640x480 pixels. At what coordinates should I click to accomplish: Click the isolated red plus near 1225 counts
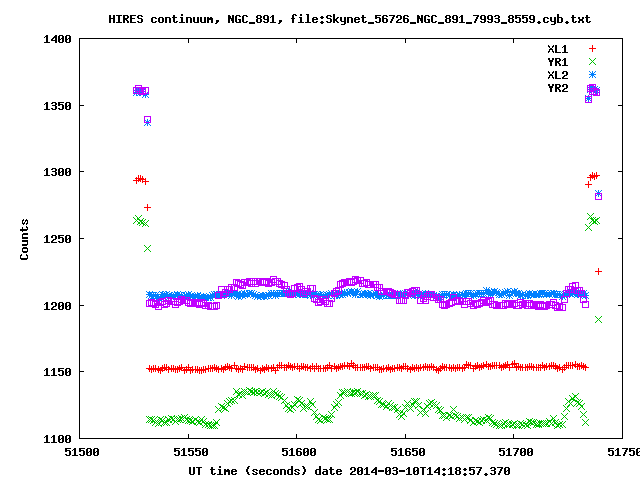[598, 271]
